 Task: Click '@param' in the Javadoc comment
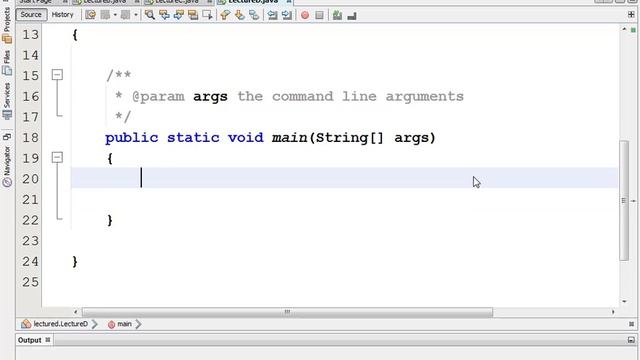(158, 97)
